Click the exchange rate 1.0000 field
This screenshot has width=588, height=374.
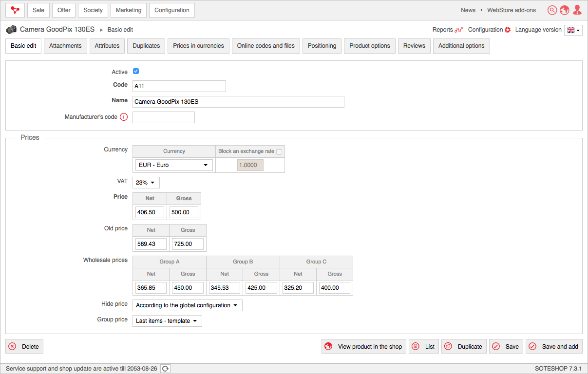(x=250, y=165)
